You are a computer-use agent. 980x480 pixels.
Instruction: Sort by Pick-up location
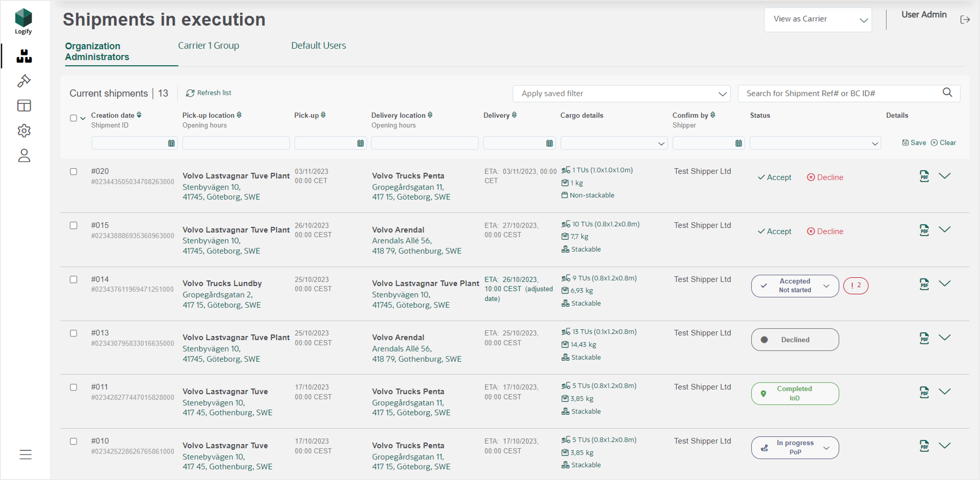tap(239, 115)
